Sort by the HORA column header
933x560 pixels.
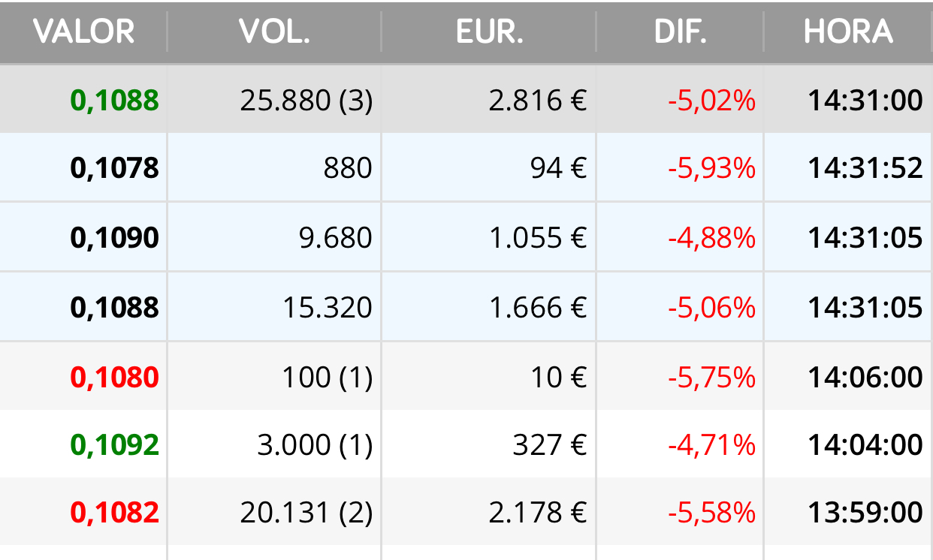pos(848,32)
